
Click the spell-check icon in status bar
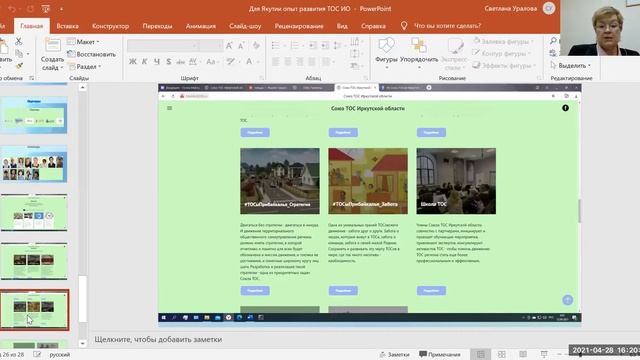tap(37, 354)
